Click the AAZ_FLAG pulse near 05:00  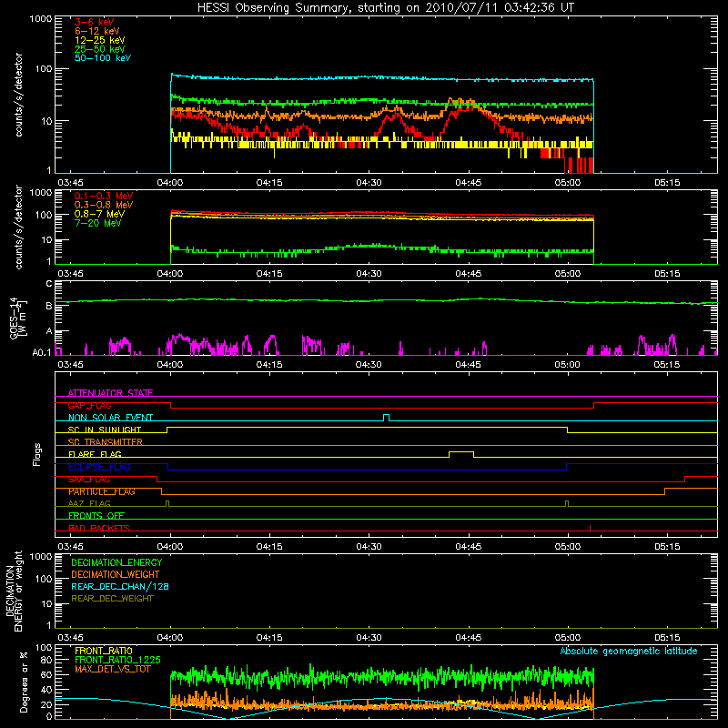click(567, 503)
